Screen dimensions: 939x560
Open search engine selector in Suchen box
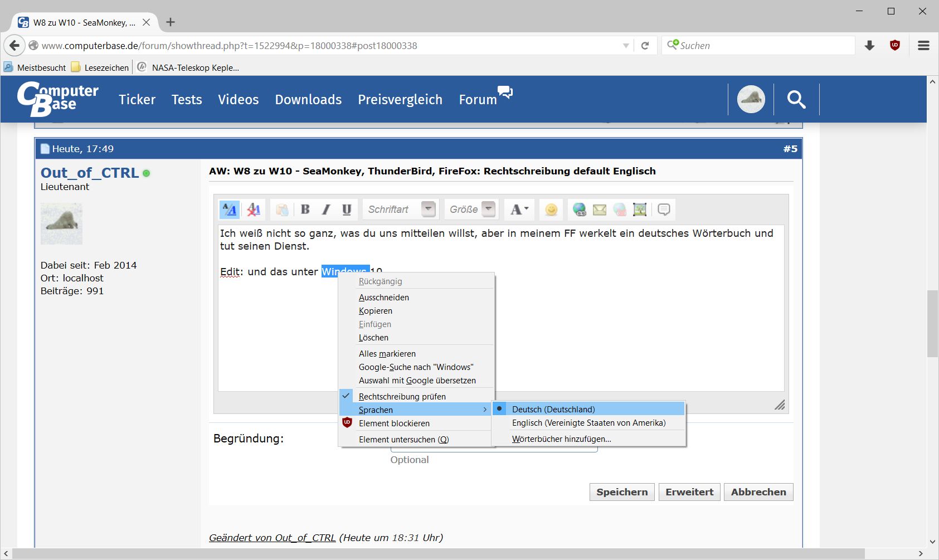pos(673,45)
